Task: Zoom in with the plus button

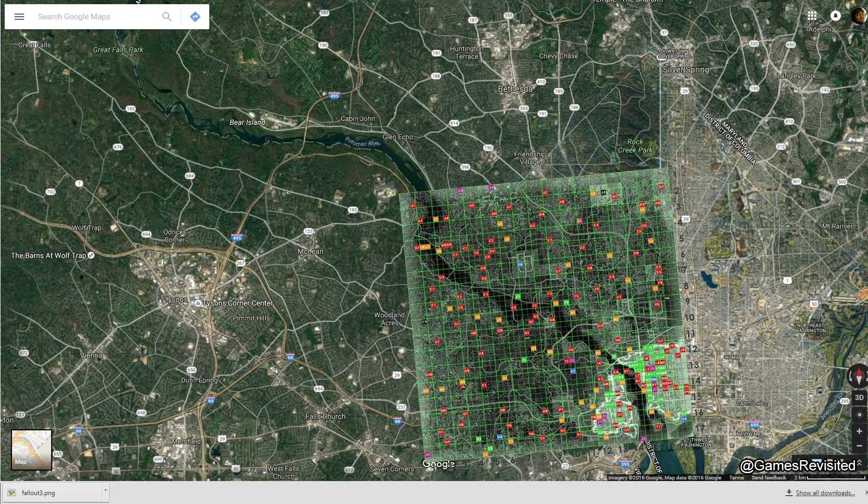Action: [x=859, y=431]
